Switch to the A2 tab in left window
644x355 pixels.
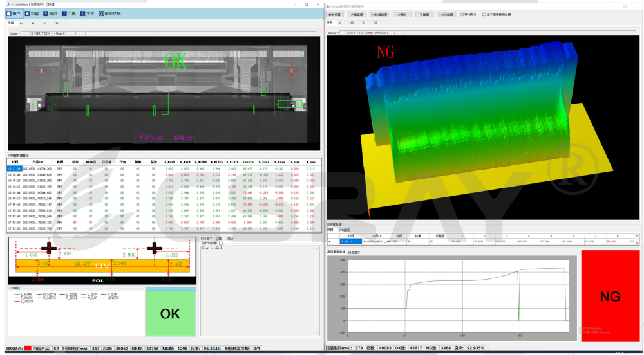33,23
